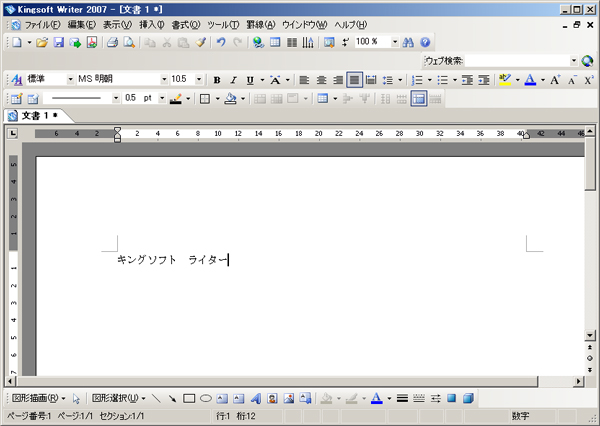Screen dimensions: 600x426
Task: Open Print Preview icon
Action: [129, 42]
